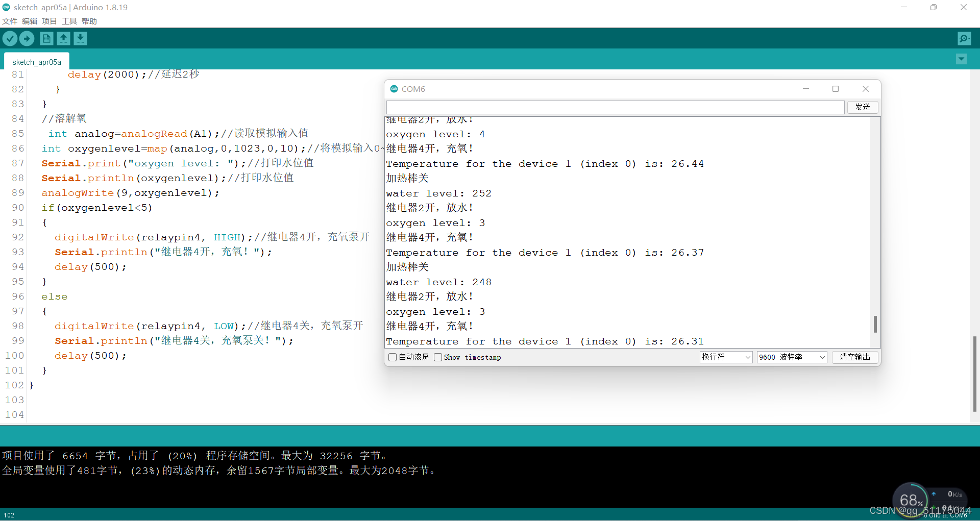The height and width of the screenshot is (521, 980).
Task: Click the 'else' keyword on line 96
Action: 55,296
